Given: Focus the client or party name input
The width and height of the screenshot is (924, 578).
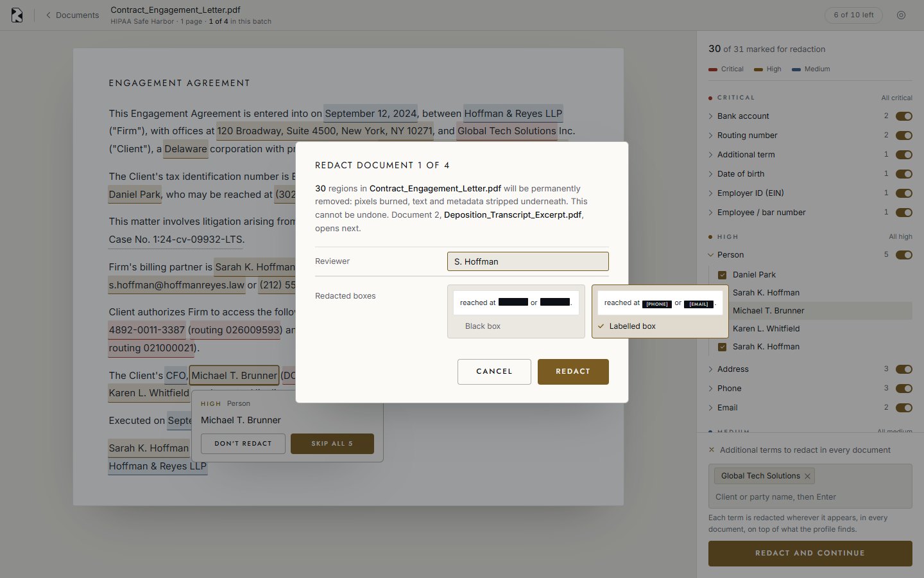Looking at the screenshot, I should [x=810, y=497].
